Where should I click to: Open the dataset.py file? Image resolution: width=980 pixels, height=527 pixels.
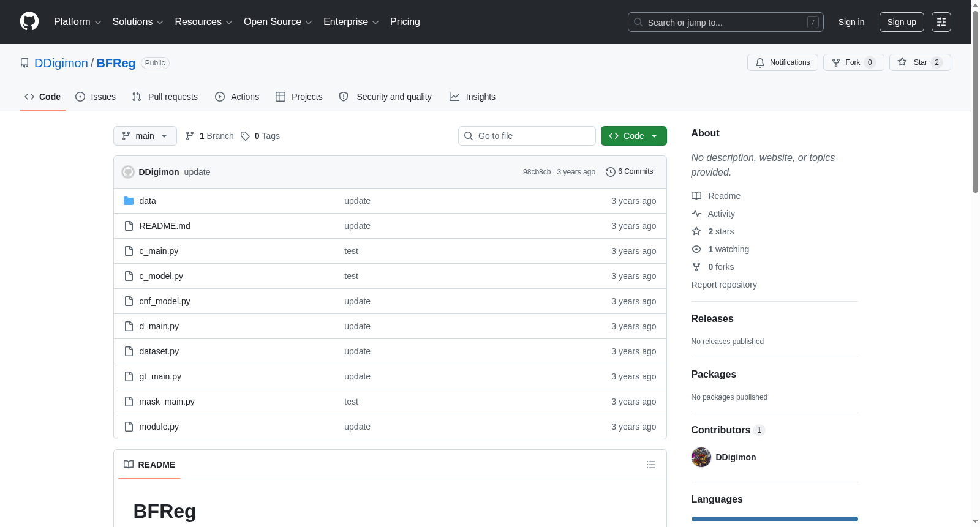tap(159, 351)
